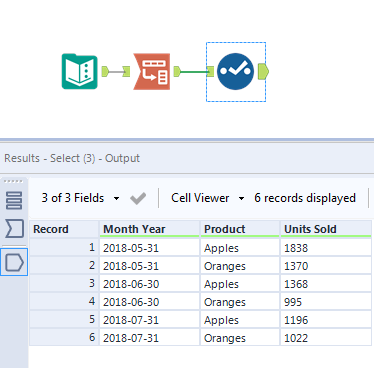
Task: Click the units sold value 1838
Action: [x=326, y=248]
